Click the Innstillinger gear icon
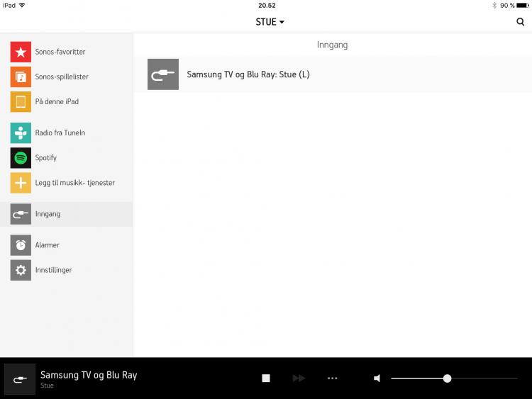Viewport: 532px width, 399px height. pyautogui.click(x=21, y=270)
